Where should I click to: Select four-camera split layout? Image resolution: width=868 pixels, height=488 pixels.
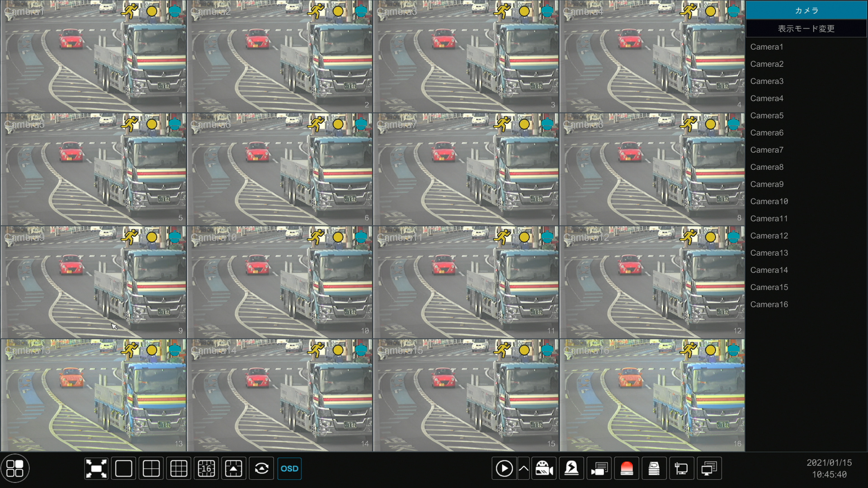click(151, 469)
